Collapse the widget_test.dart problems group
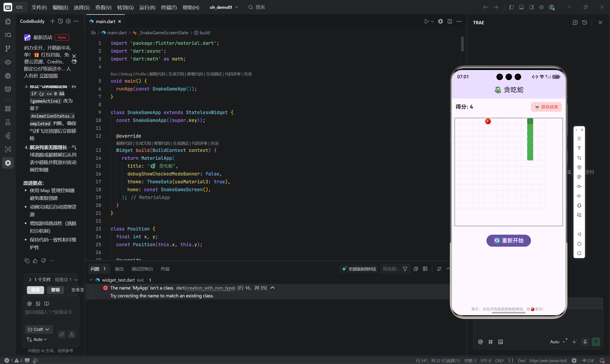The image size is (610, 364). pyautogui.click(x=91, y=280)
